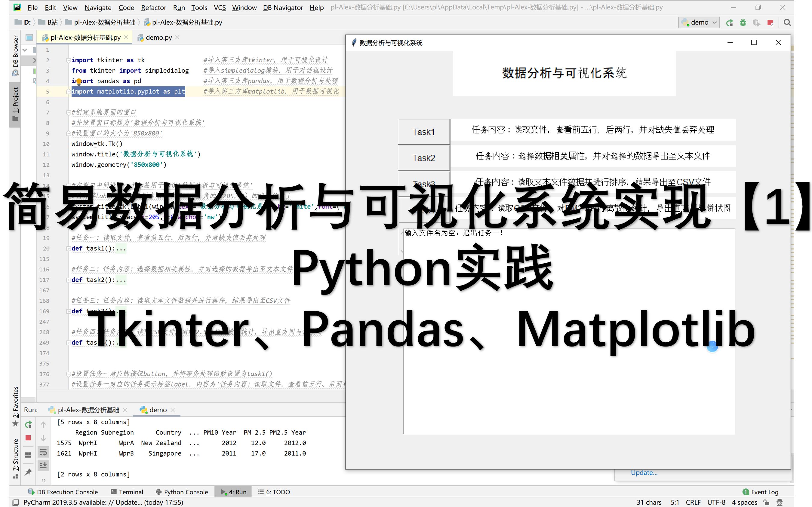Click the Restore Layout icon in Run panel
The image size is (812, 507).
click(x=28, y=455)
